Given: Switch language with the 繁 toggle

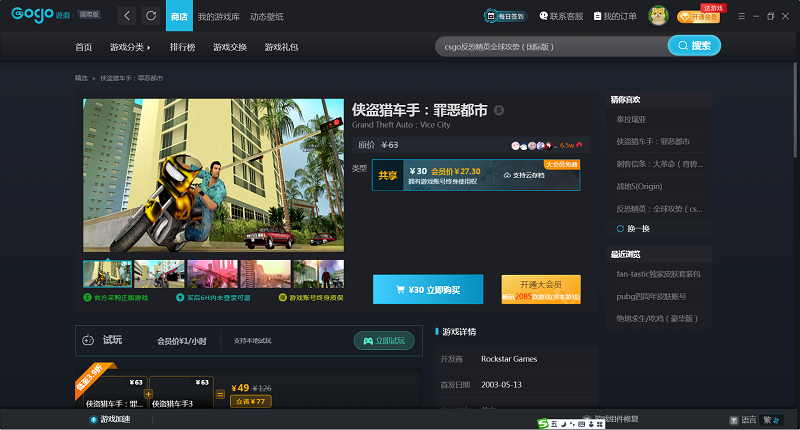Looking at the screenshot, I should tap(770, 420).
